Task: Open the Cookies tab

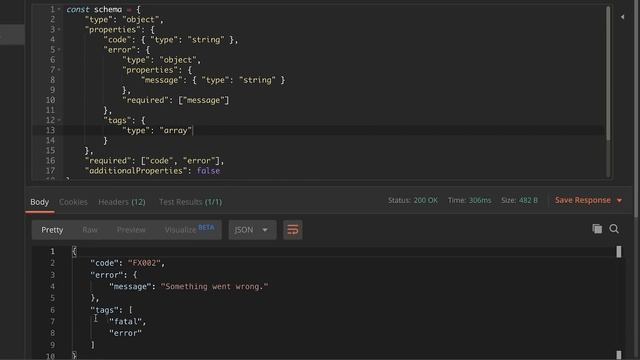Action: (73, 202)
